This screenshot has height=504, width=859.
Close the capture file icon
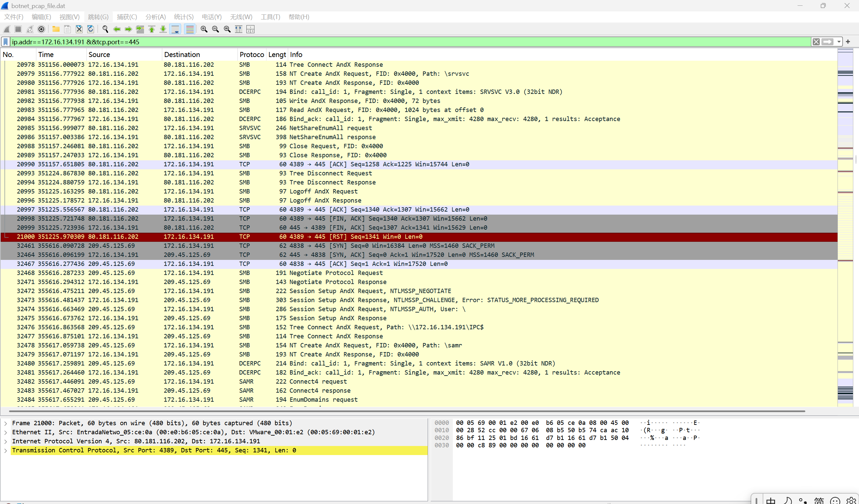coord(79,29)
